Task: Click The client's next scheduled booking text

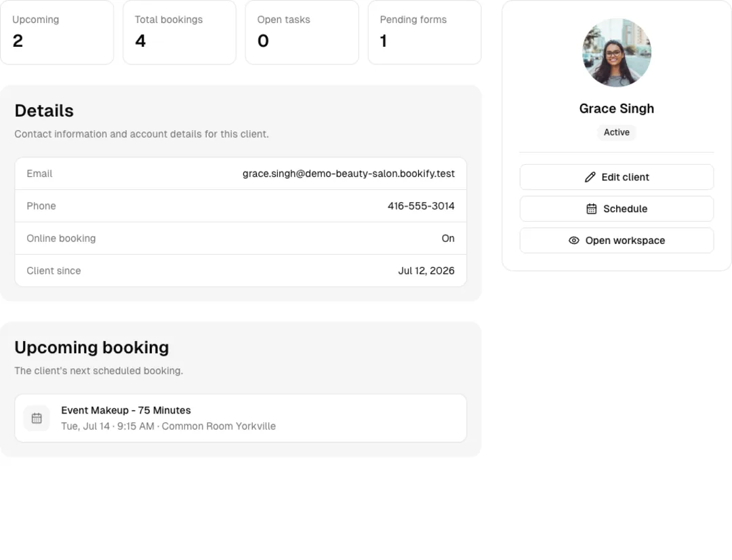Action: pos(99,371)
